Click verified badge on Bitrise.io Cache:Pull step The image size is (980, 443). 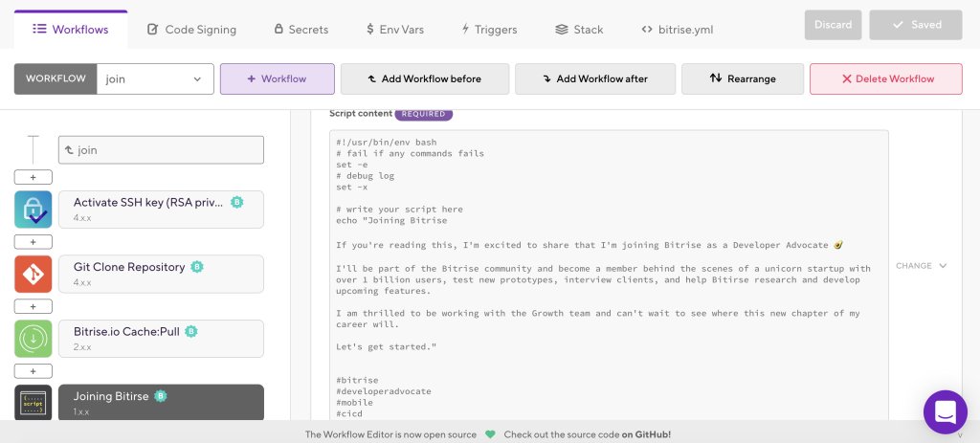(190, 332)
